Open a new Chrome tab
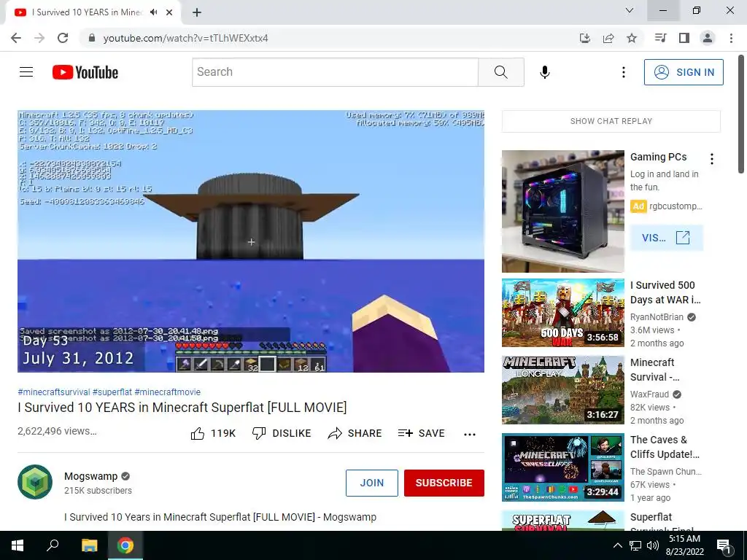Viewport: 747px width, 560px height. (x=197, y=12)
